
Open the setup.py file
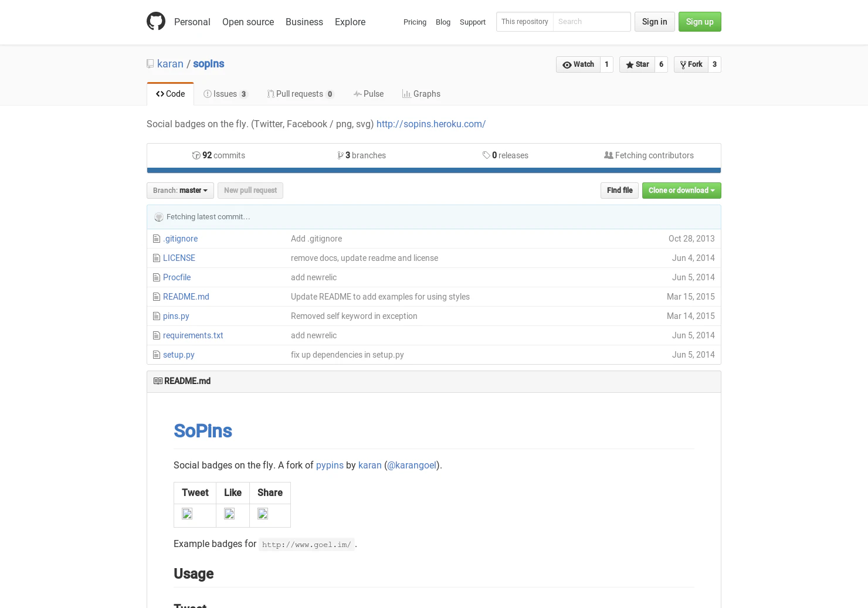(x=179, y=355)
